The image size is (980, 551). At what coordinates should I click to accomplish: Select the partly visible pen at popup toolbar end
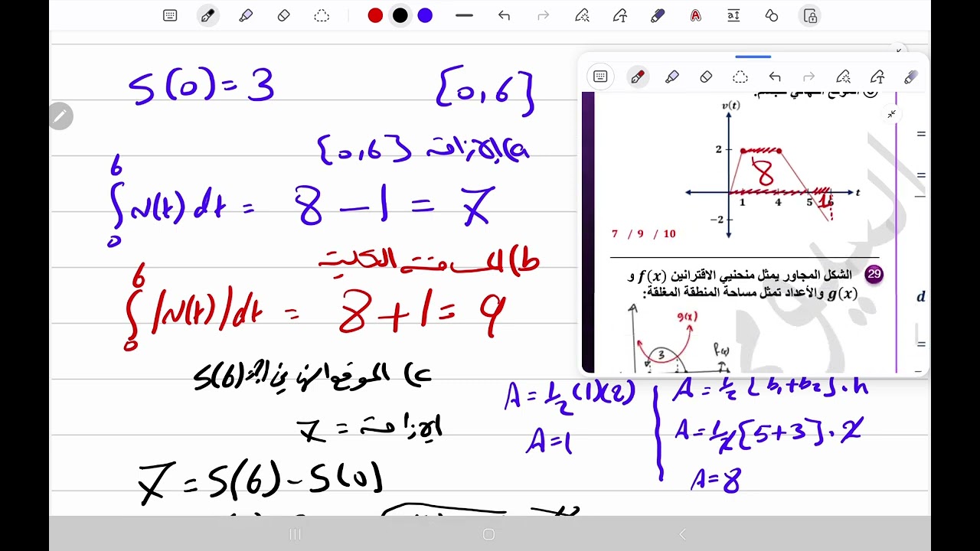(x=911, y=77)
